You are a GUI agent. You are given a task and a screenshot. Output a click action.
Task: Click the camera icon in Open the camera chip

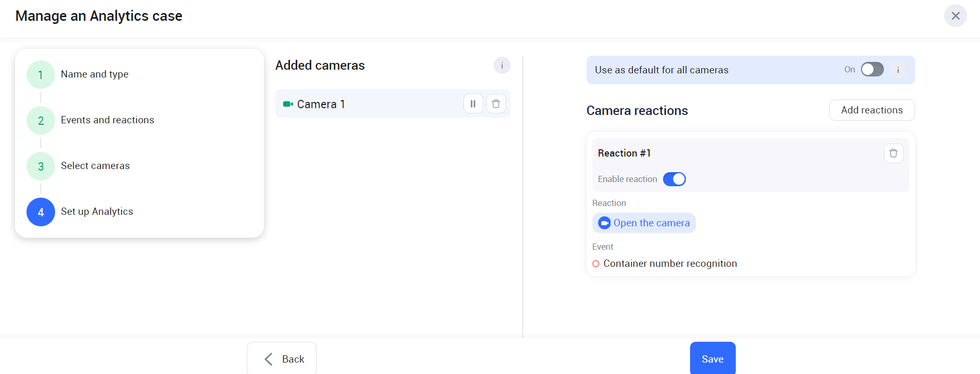point(604,223)
